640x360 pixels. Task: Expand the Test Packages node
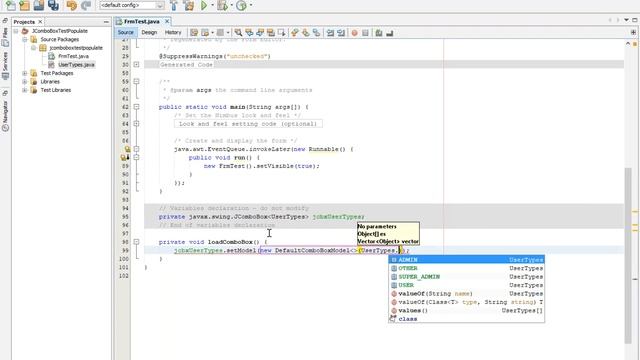(x=24, y=73)
